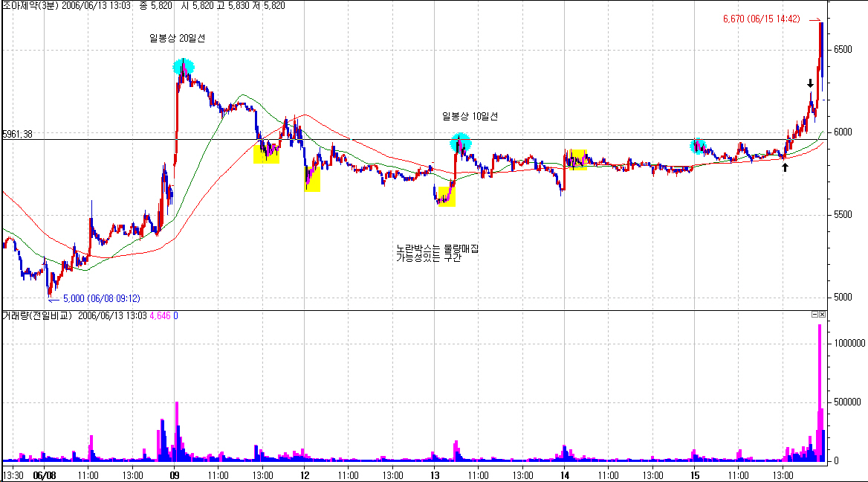The image size is (868, 482).
Task: Select the black up arrow below the 06/15 breakout
Action: click(x=784, y=167)
